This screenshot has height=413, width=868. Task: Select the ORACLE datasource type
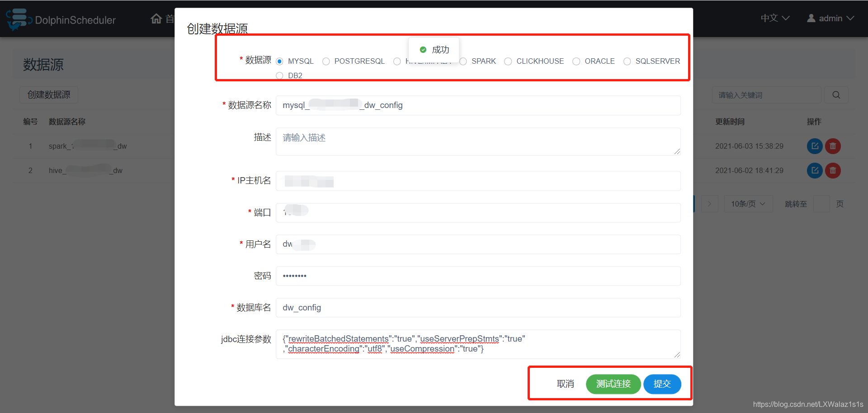pos(576,61)
